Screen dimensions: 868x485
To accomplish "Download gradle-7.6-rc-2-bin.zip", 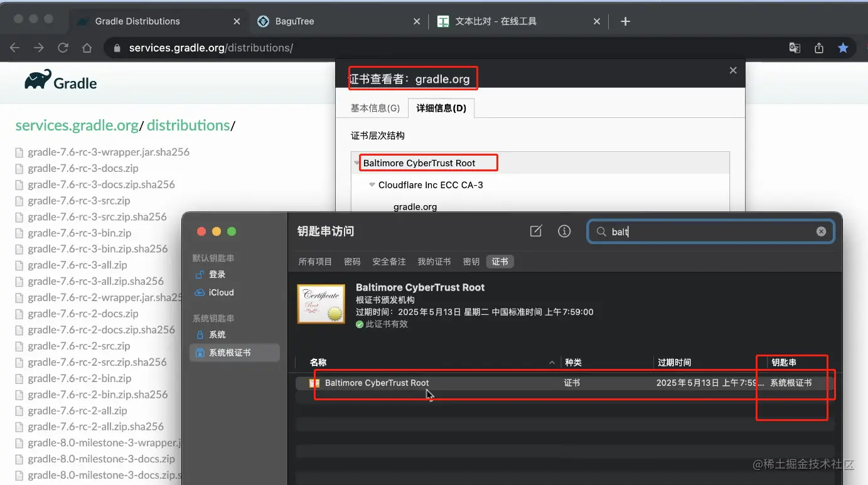I will coord(80,378).
